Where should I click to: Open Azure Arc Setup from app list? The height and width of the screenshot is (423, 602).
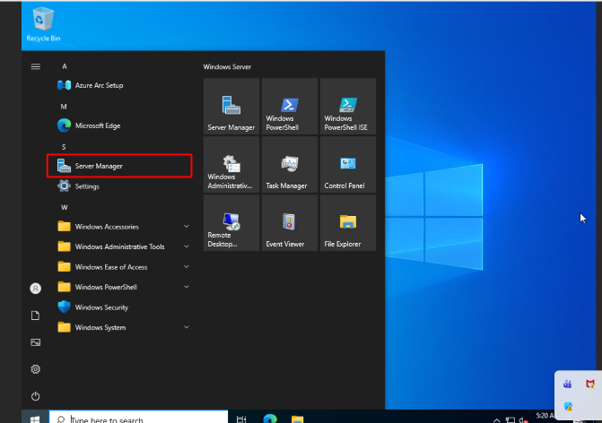119,85
